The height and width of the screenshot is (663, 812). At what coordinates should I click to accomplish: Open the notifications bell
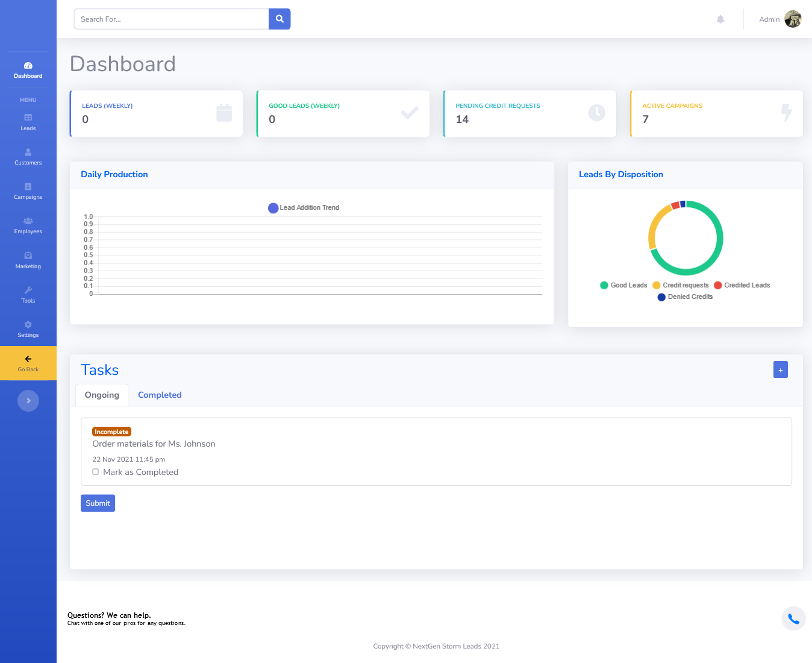click(x=720, y=19)
